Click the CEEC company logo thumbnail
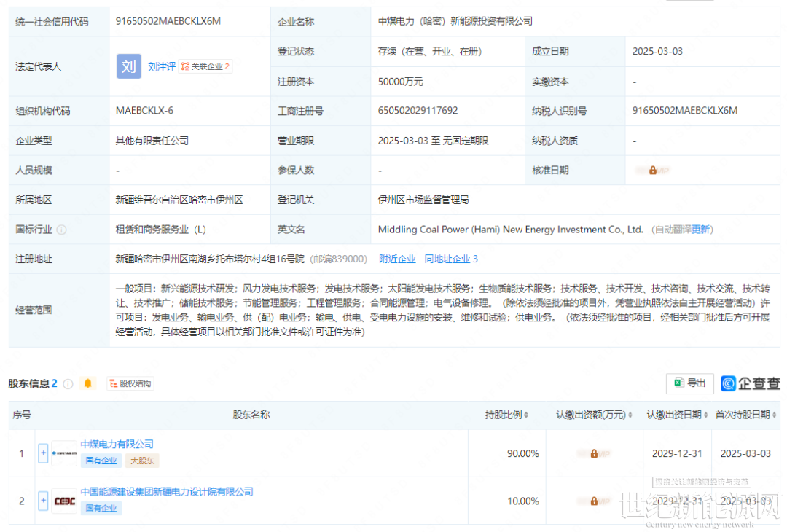 click(x=64, y=501)
